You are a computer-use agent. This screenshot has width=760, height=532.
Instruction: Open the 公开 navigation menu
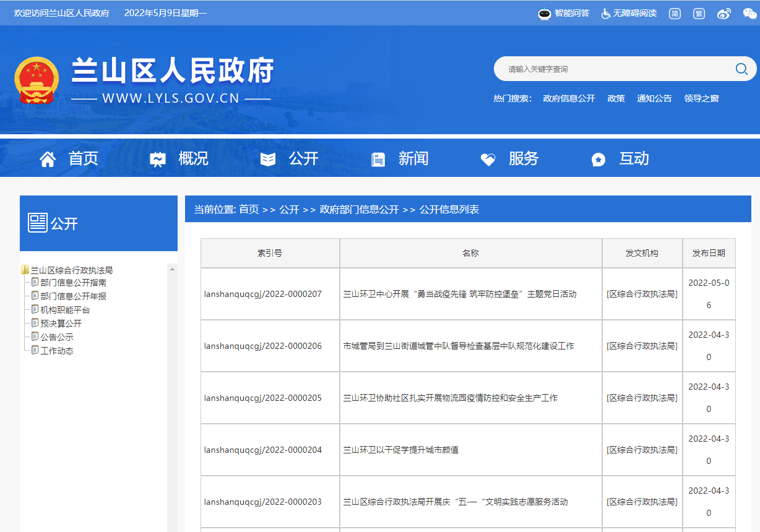coord(304,159)
